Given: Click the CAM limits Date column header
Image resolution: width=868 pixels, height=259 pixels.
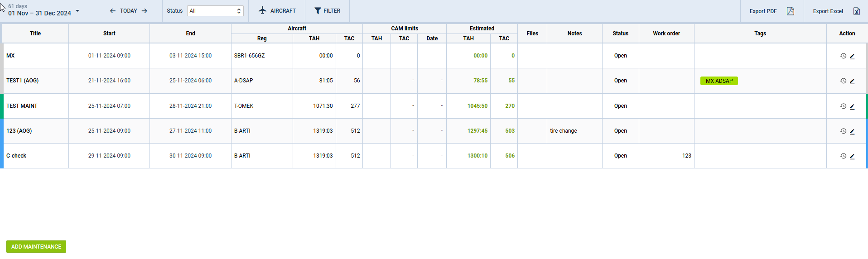Looking at the screenshot, I should click(x=432, y=38).
